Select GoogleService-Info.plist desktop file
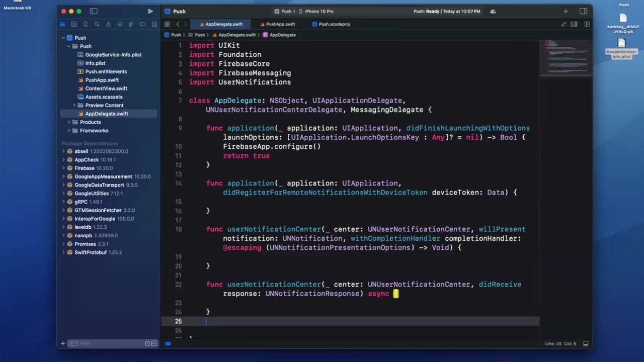Screen dimensions: 644x362 (622, 49)
